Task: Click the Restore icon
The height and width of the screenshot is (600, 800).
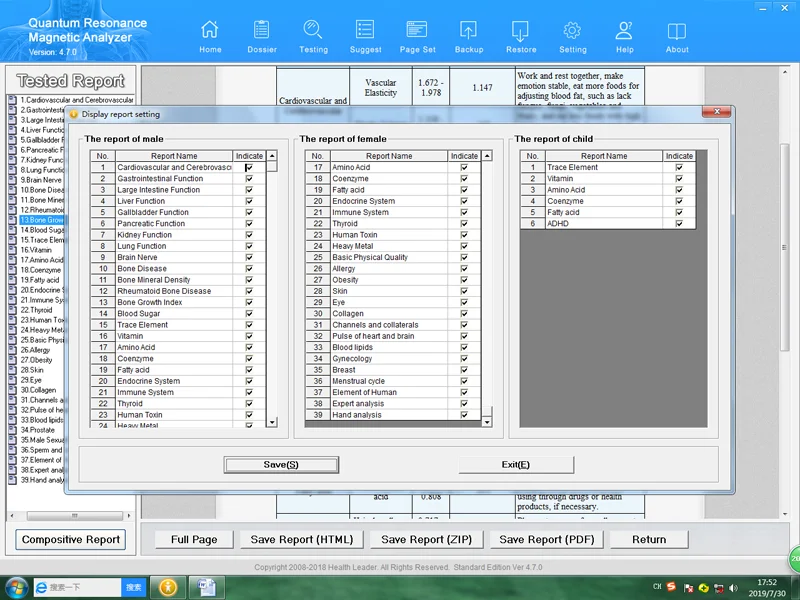Action: coord(521,31)
